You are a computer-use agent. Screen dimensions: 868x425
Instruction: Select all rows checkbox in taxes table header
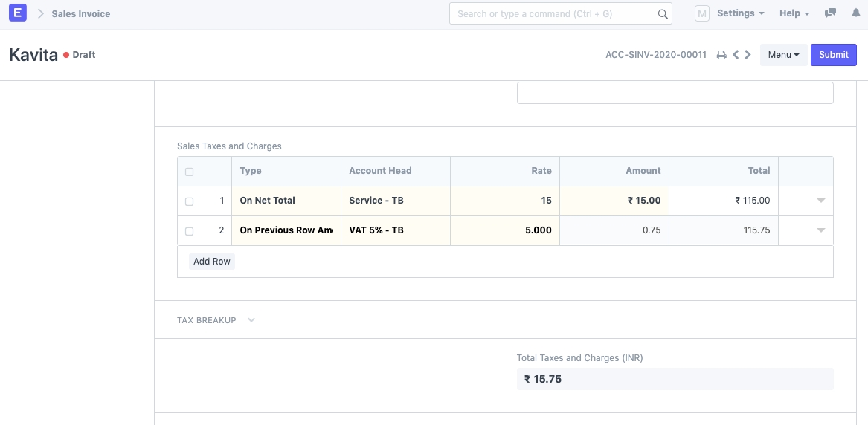[189, 172]
